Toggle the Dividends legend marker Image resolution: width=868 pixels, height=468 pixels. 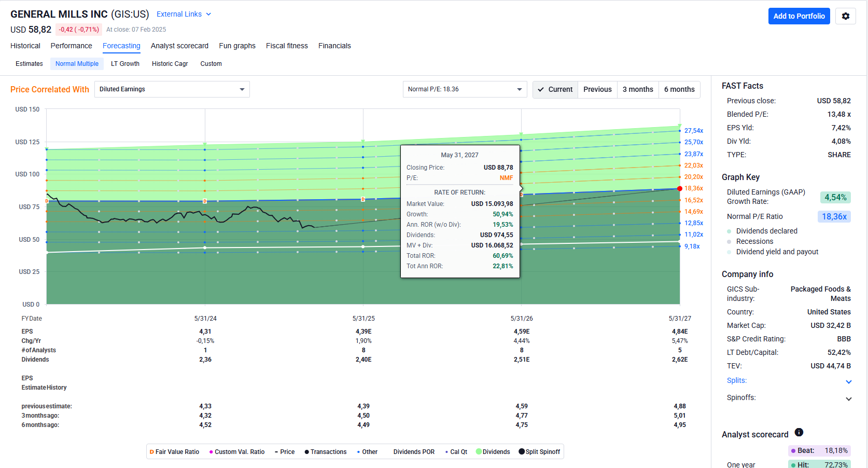[493, 452]
